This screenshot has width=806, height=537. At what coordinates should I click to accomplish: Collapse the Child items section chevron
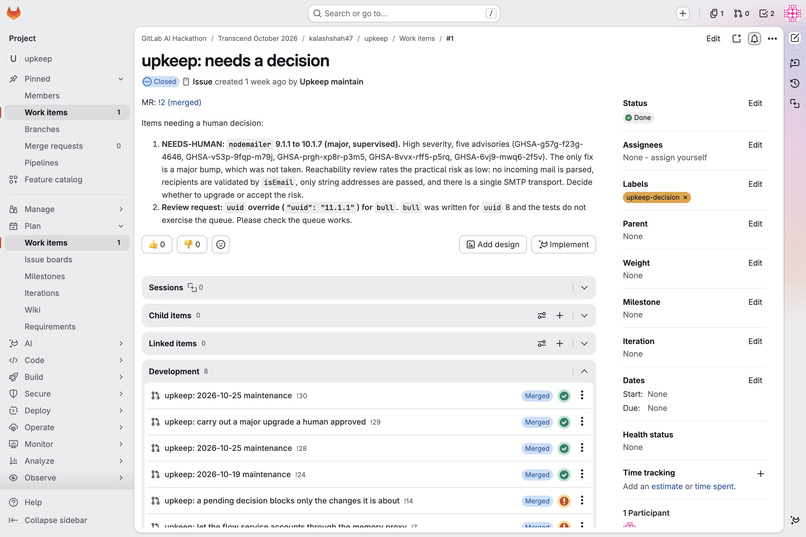tap(584, 316)
